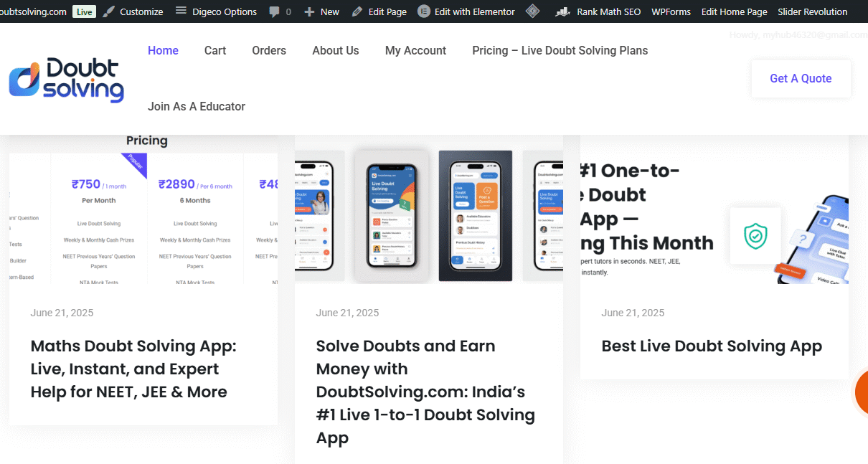Click the diamond-shaped admin bar icon
The height and width of the screenshot is (464, 868).
pyautogui.click(x=532, y=11)
